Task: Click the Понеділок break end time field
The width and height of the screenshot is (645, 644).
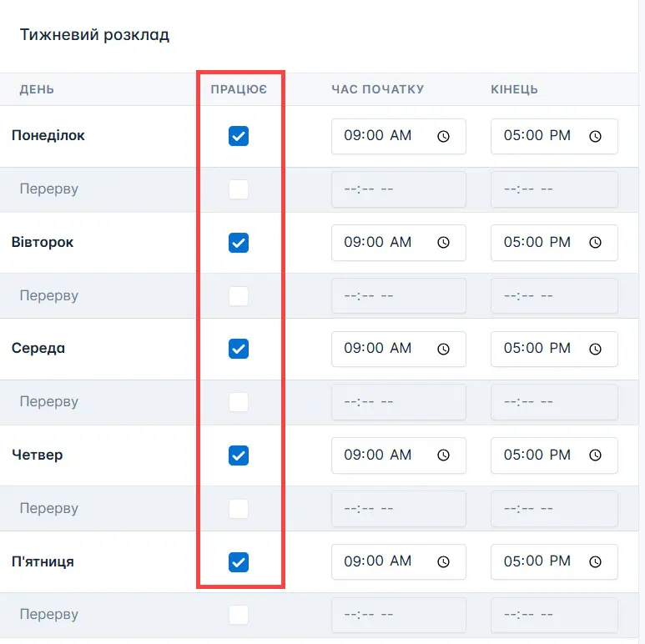Action: (554, 189)
